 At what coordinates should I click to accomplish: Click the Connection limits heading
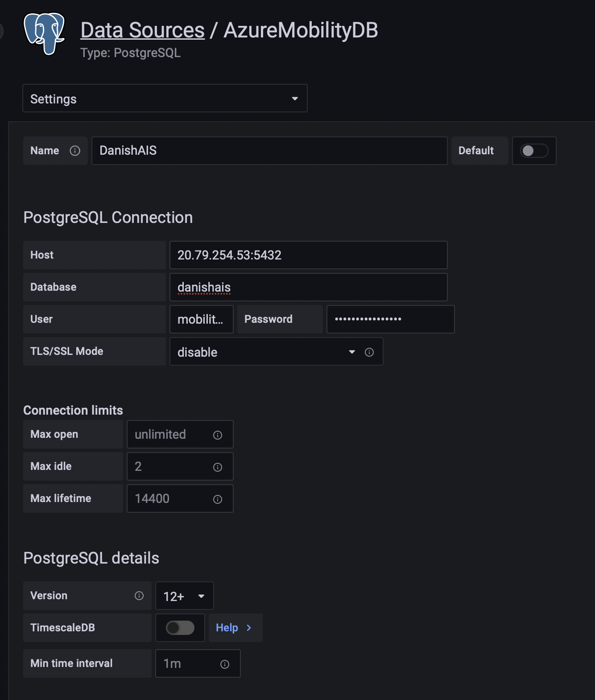[73, 410]
